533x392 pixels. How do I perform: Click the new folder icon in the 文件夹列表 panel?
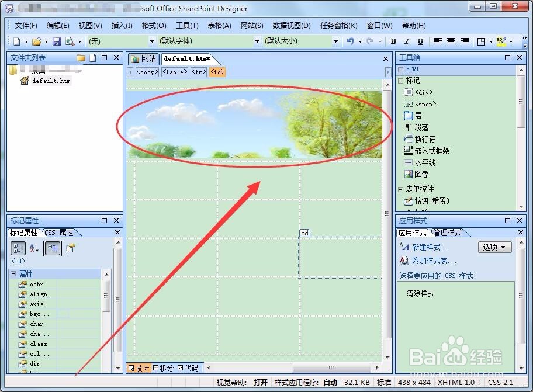click(x=81, y=58)
